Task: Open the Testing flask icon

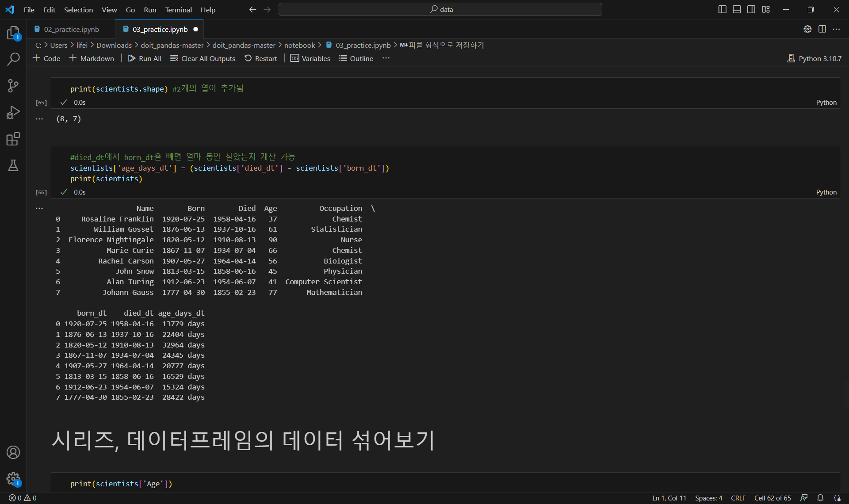Action: [13, 165]
